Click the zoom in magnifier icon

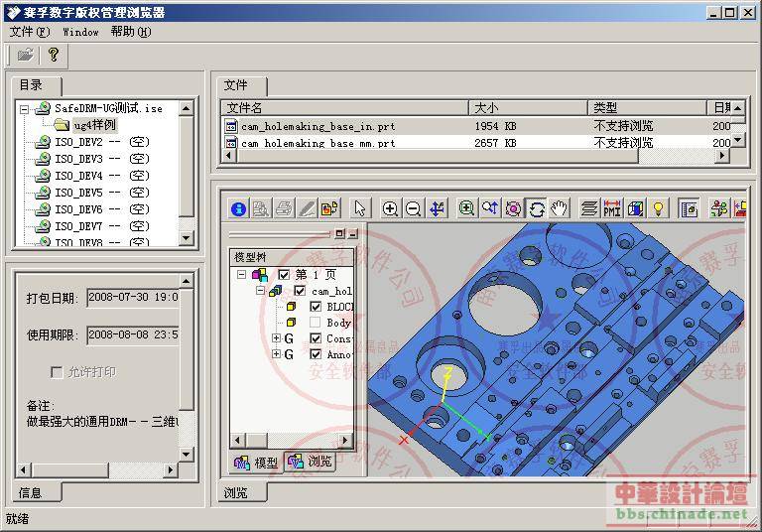tap(390, 209)
